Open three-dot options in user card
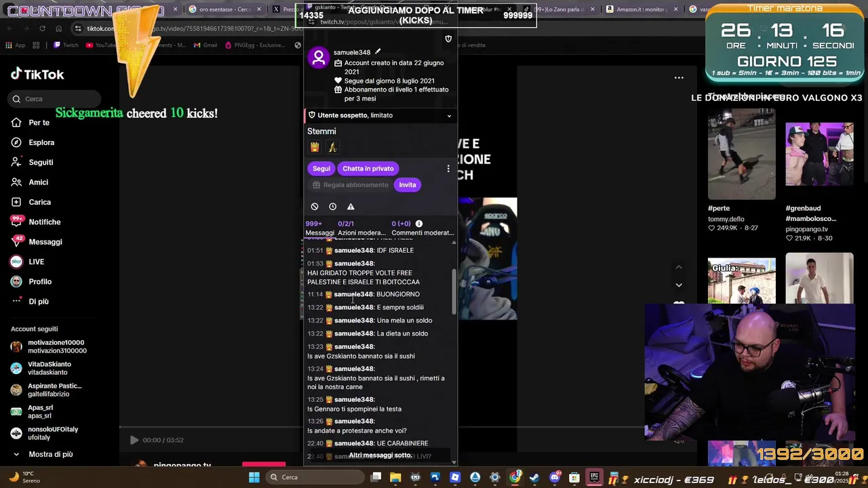868x488 pixels. [x=448, y=168]
